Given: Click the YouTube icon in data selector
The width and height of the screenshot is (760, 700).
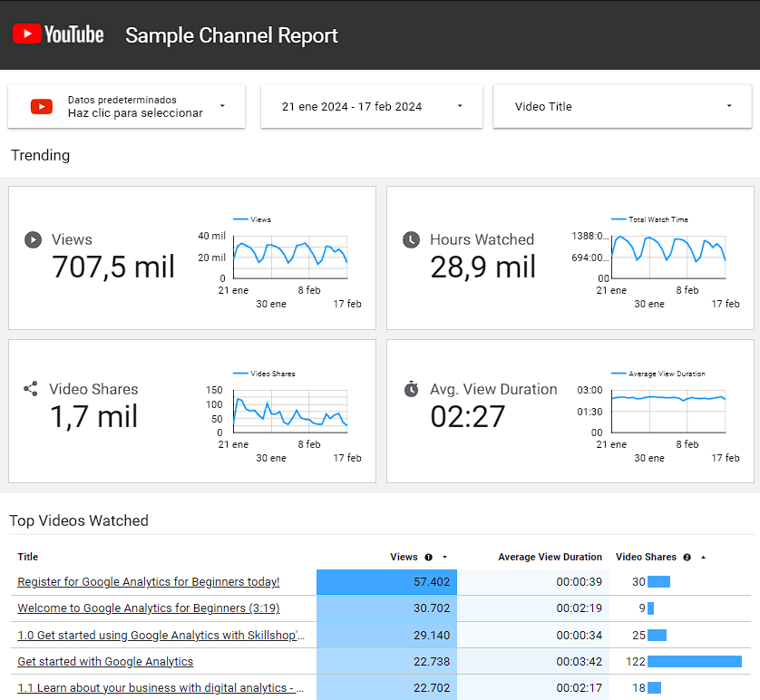Looking at the screenshot, I should [x=42, y=106].
